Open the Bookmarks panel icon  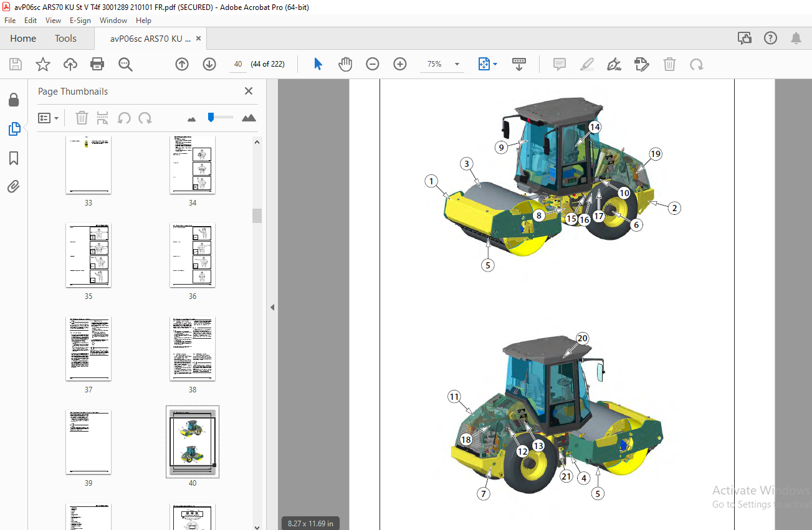pyautogui.click(x=14, y=158)
